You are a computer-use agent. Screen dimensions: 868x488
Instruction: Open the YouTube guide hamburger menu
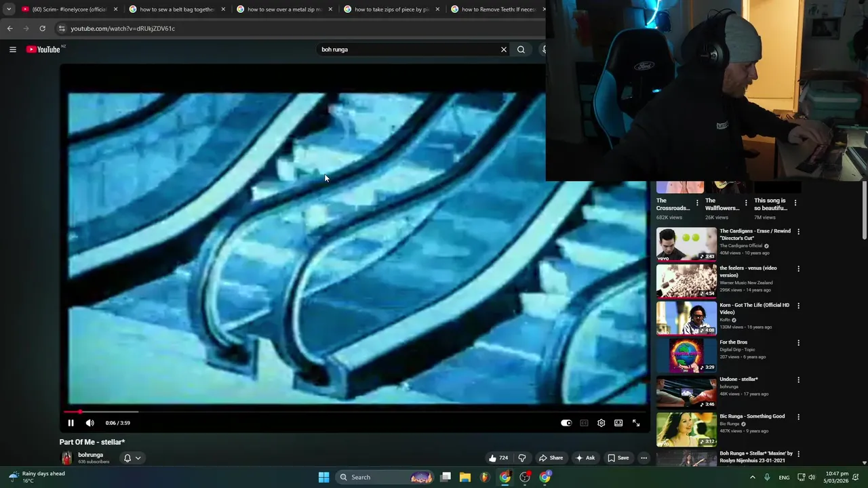tap(12, 49)
